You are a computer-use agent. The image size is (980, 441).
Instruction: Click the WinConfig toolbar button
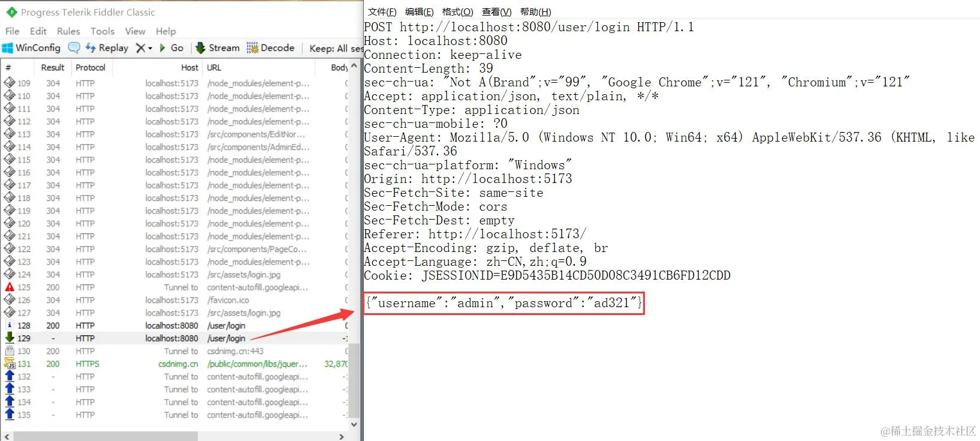coord(32,48)
